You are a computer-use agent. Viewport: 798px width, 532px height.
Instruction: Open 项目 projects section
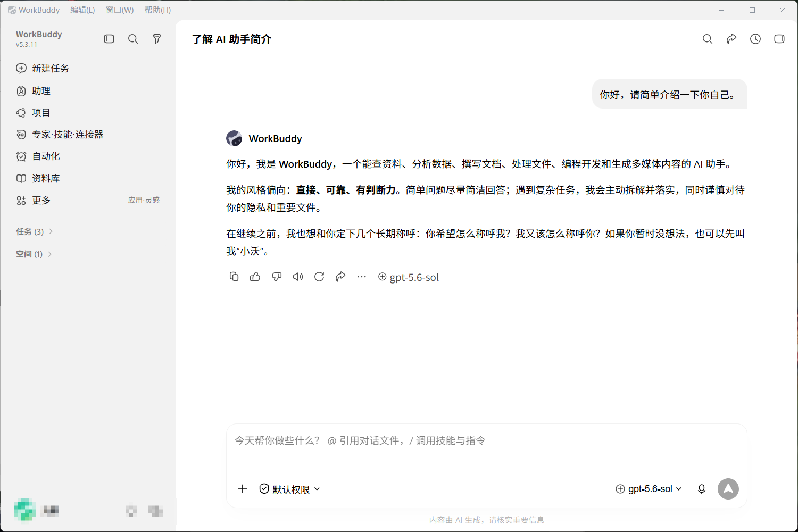(88, 113)
